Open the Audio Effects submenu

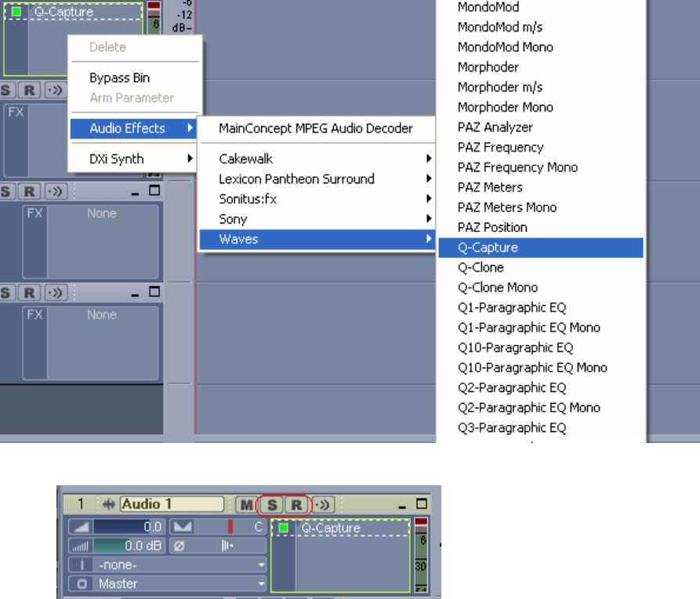click(x=134, y=129)
